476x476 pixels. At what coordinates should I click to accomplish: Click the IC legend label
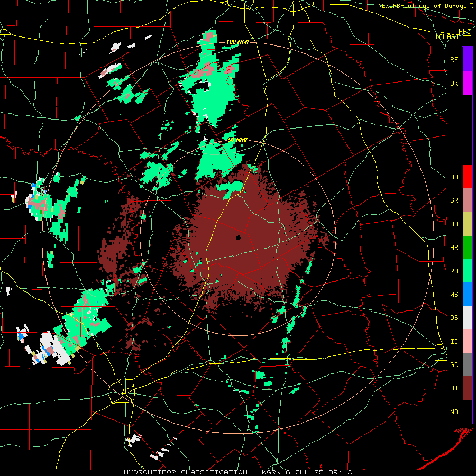pos(454,342)
